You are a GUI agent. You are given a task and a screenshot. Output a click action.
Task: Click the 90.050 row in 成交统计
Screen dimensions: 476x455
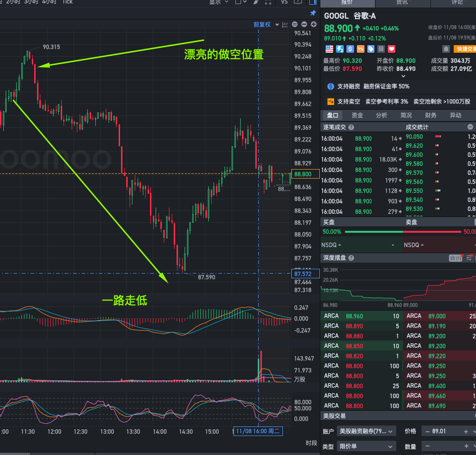(439, 137)
